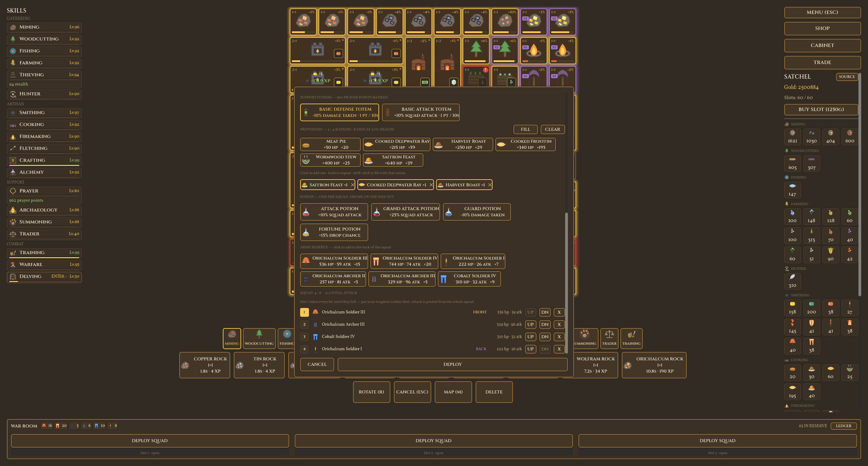
Task: Click the grid tile with the red alert badge
Action: click(476, 77)
